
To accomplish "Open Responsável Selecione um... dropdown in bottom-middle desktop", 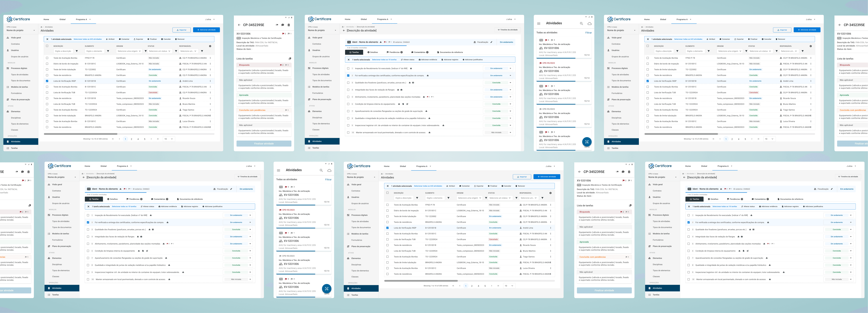I will point(529,198).
